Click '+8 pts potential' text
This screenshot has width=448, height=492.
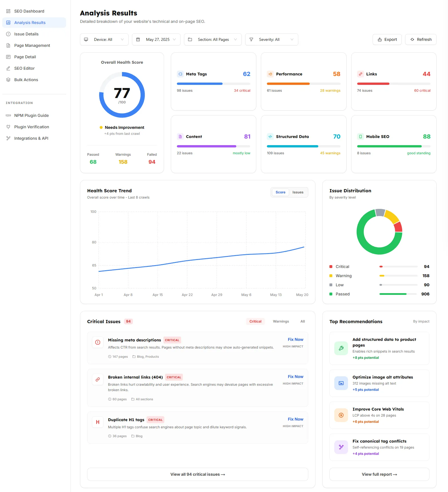[366, 358]
